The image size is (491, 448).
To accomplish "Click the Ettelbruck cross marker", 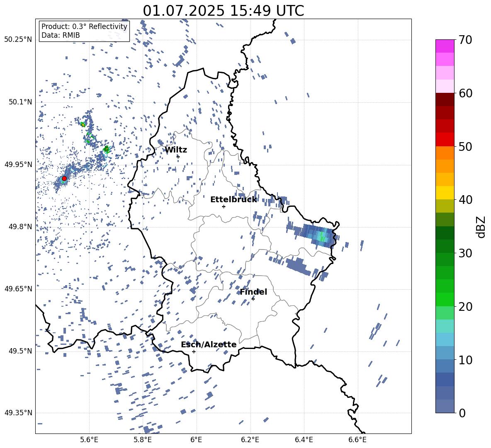I will click(x=224, y=206).
